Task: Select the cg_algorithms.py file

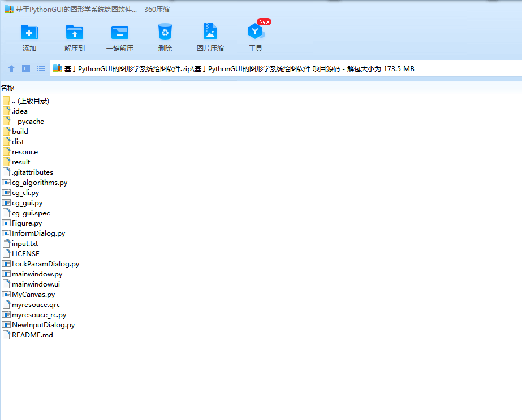Action: 35,183
